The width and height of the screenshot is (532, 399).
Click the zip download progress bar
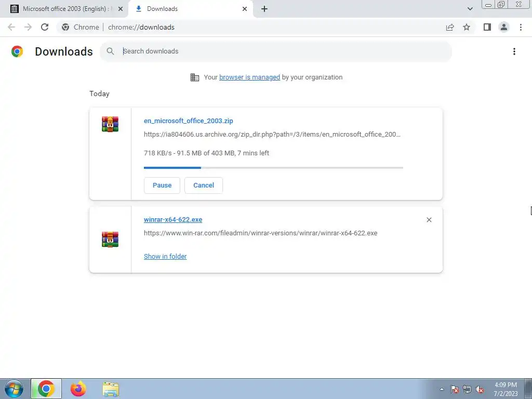tap(273, 168)
